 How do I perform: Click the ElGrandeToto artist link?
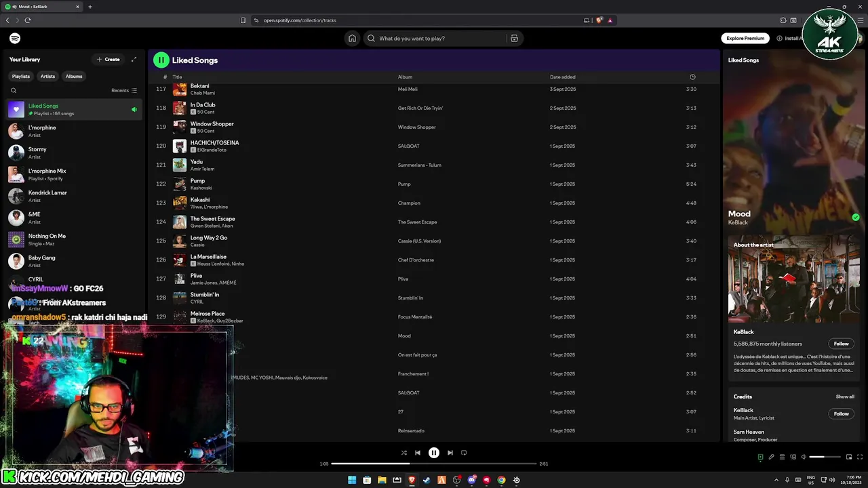point(210,150)
